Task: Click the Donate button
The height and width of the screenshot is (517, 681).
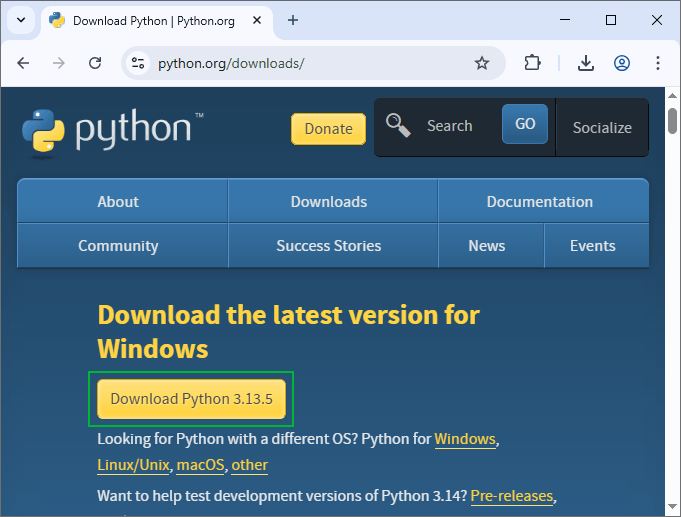Action: [x=328, y=129]
